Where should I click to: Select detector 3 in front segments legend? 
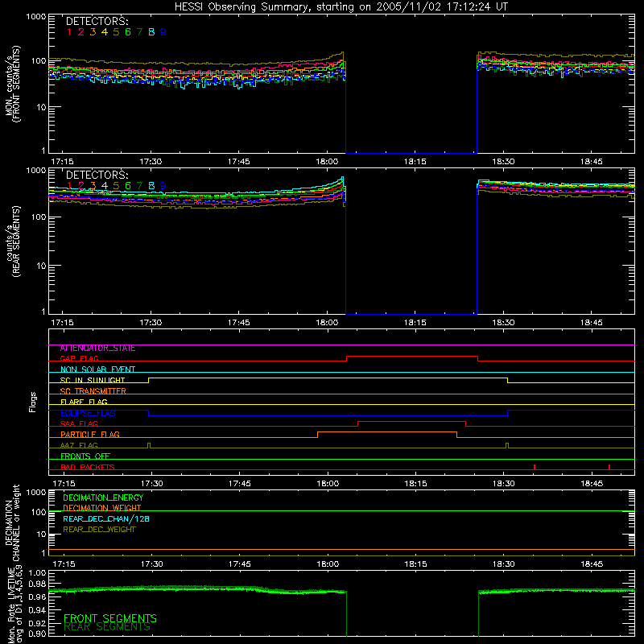93,32
